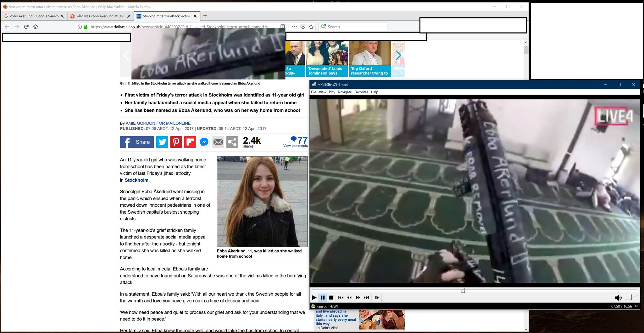Advance article carousel with right chevron

[398, 56]
